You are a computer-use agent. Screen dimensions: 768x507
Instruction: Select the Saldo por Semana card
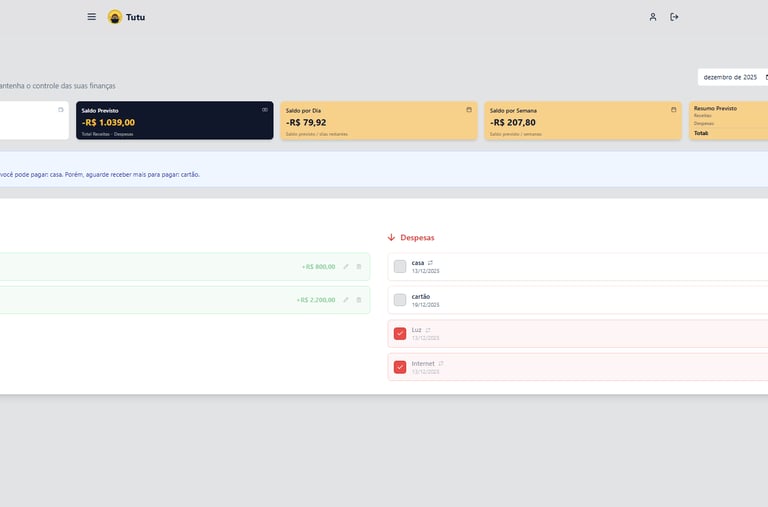pos(583,121)
